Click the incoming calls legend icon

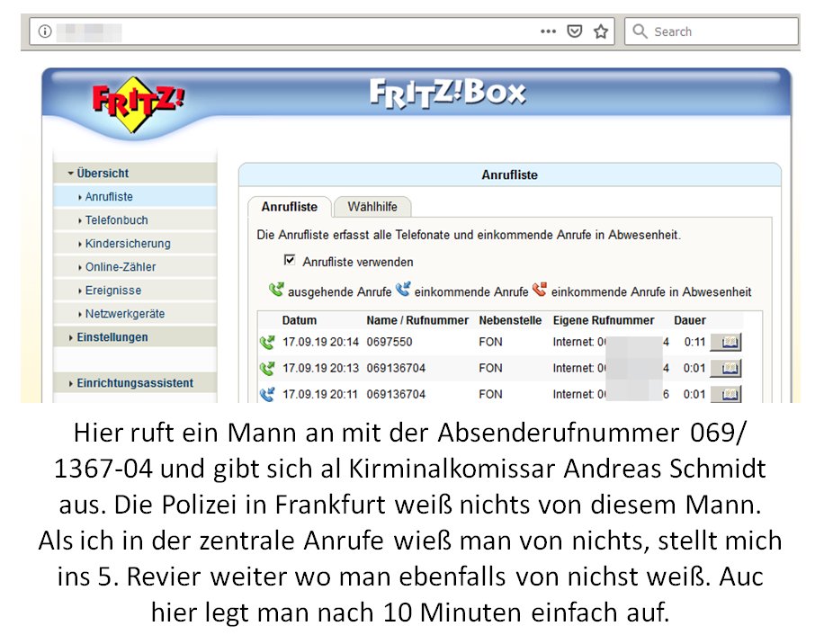403,290
